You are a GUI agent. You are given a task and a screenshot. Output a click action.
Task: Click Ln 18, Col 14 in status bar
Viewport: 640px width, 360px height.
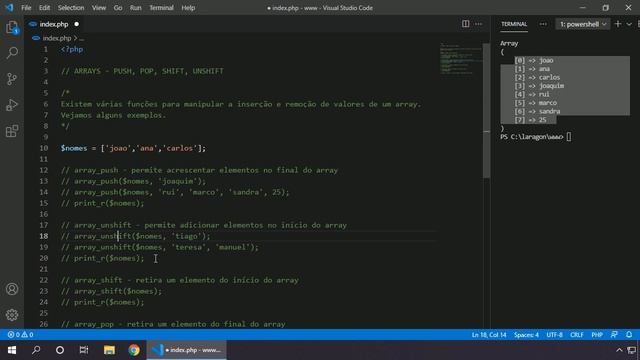489,335
